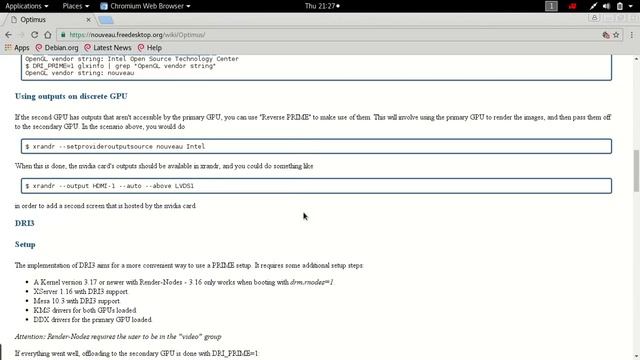This screenshot has width=640, height=360.
Task: Open the extension icon left of the star
Action: (x=606, y=35)
